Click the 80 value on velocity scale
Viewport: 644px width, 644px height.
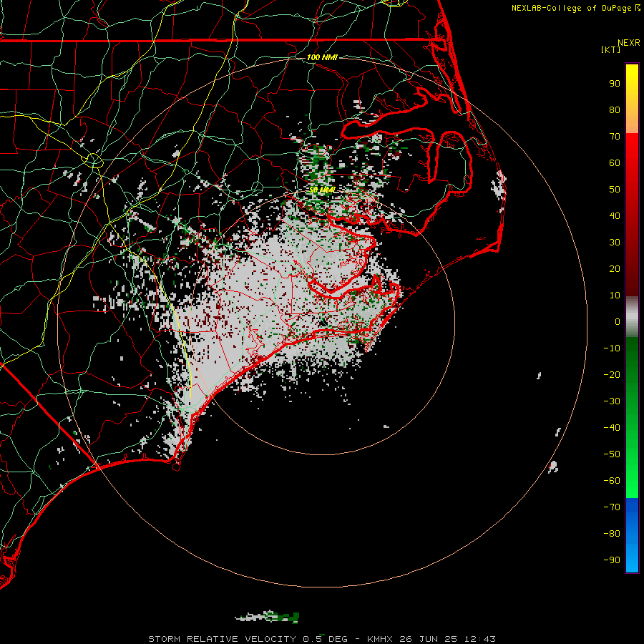(x=615, y=110)
